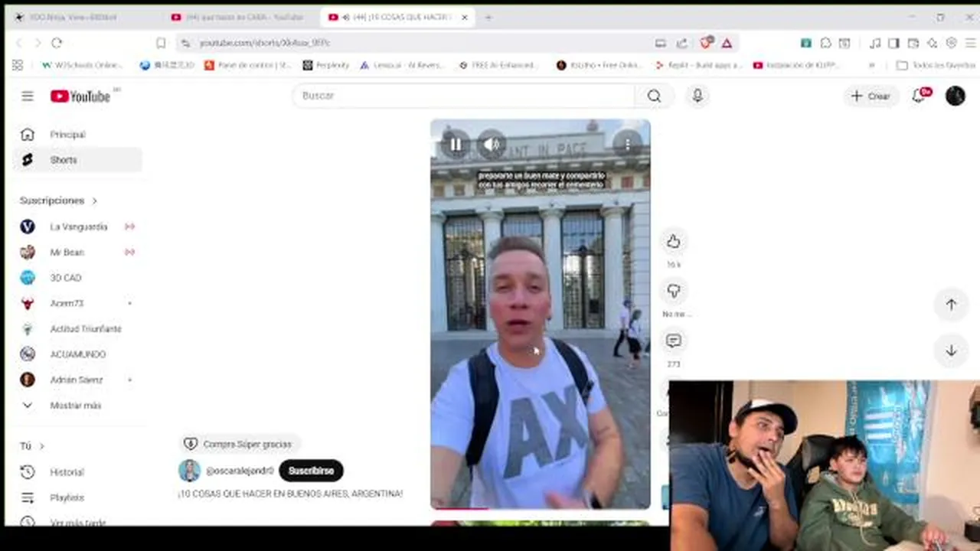980x551 pixels.
Task: Open Playlists in the sidebar
Action: pos(77,497)
